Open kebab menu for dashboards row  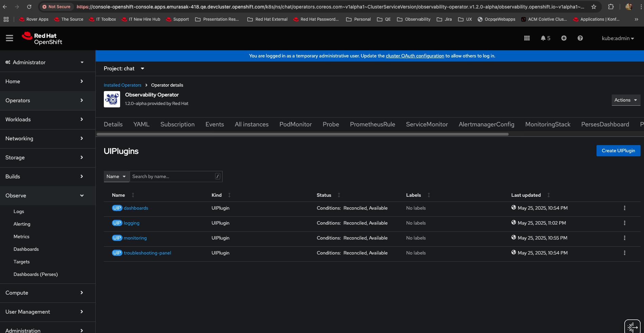point(624,208)
